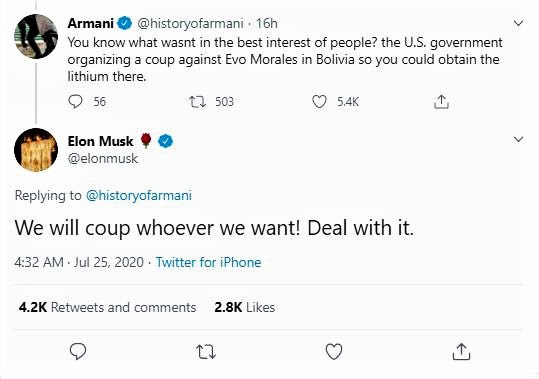Open the Twitter for iPhone source link
Screen dimensions: 539x379
208,263
